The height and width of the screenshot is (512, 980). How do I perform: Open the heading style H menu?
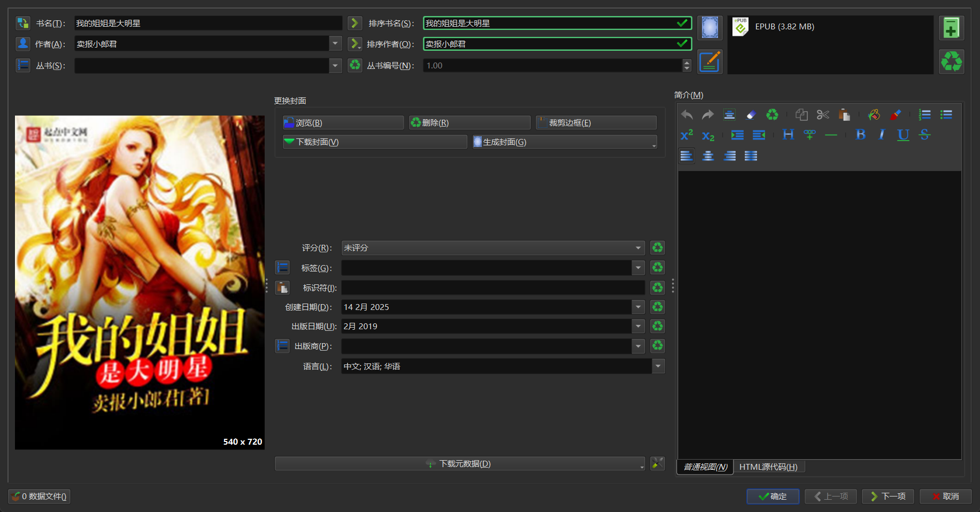(788, 135)
